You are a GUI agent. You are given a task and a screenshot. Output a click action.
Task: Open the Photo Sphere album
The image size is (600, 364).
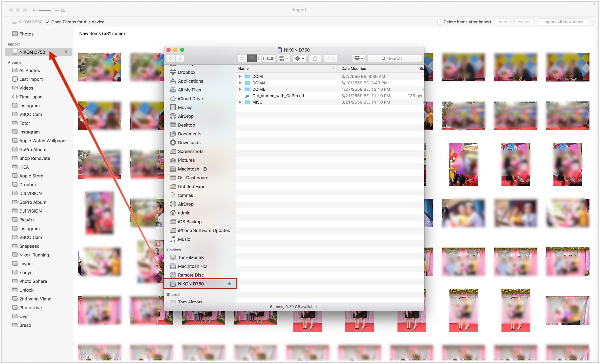click(x=33, y=281)
